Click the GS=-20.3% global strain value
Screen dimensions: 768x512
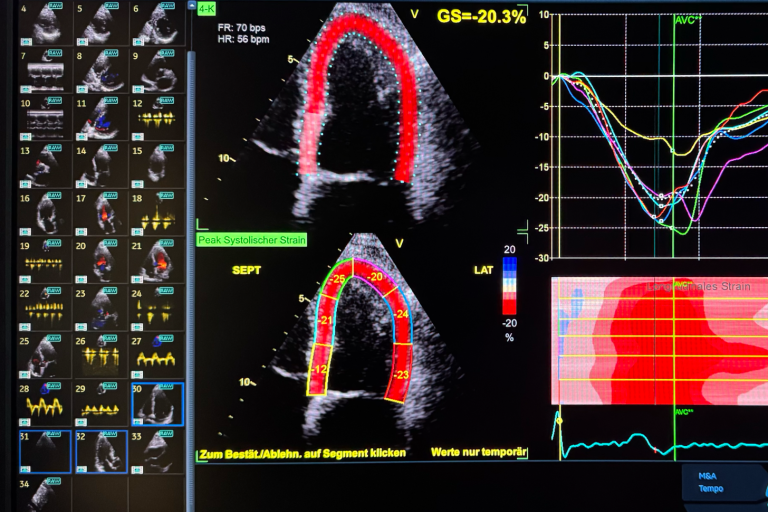[481, 16]
